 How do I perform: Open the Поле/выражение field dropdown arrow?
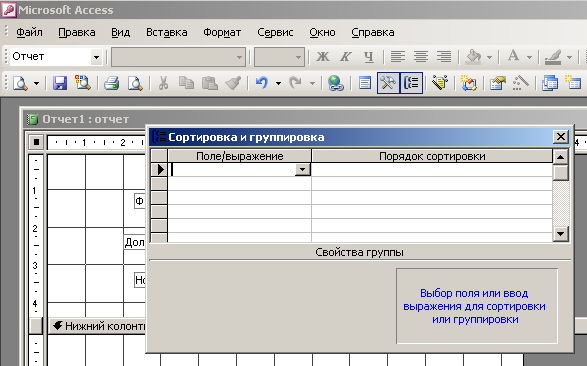[302, 170]
